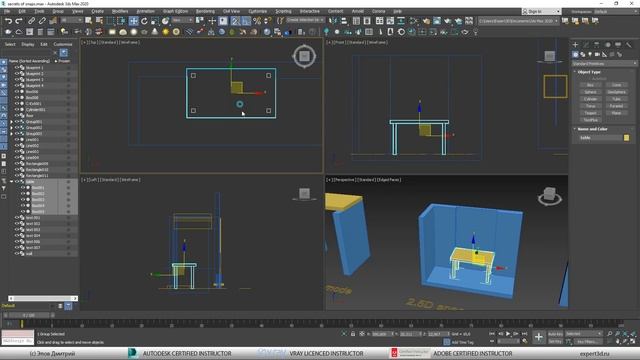This screenshot has height=360, width=640.
Task: Click the Box primitive button
Action: pyautogui.click(x=591, y=85)
